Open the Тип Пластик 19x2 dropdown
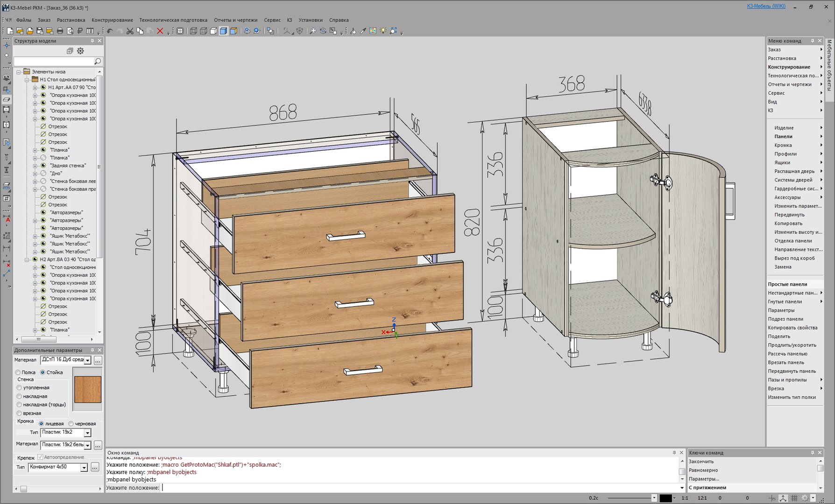This screenshot has height=504, width=835. 87,433
